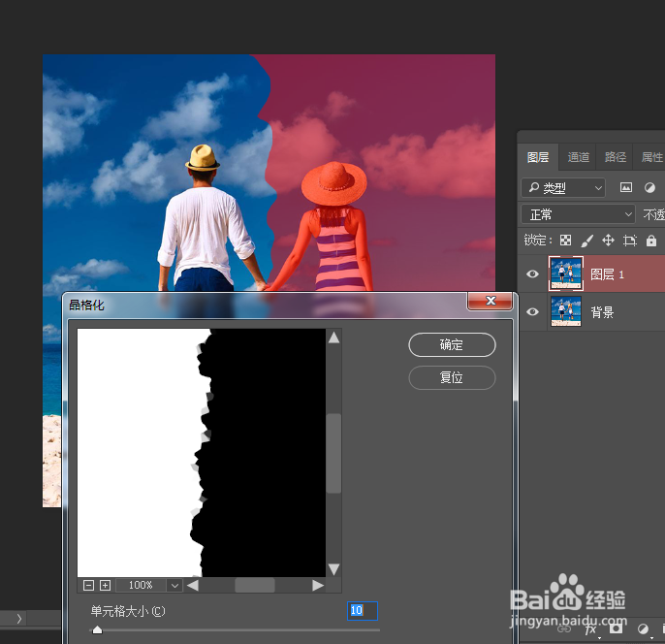Select the 背景 layer name
Image resolution: width=665 pixels, height=644 pixels.
(x=602, y=312)
